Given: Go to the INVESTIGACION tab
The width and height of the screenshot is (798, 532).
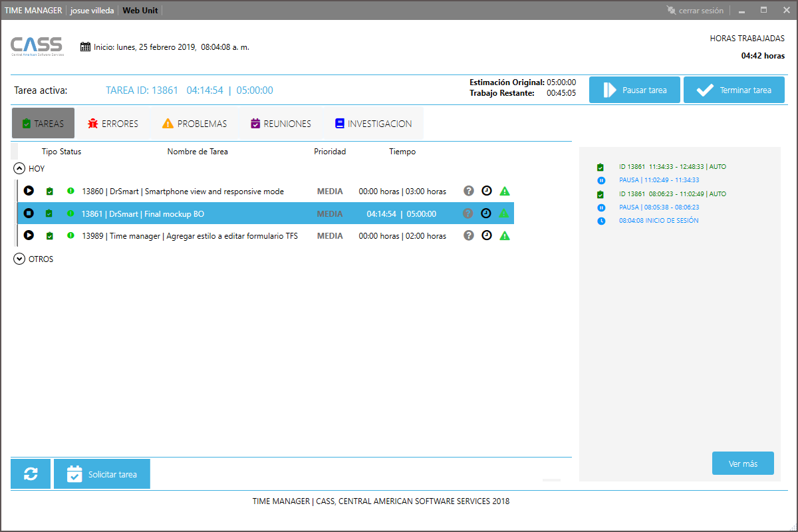Looking at the screenshot, I should (373, 124).
